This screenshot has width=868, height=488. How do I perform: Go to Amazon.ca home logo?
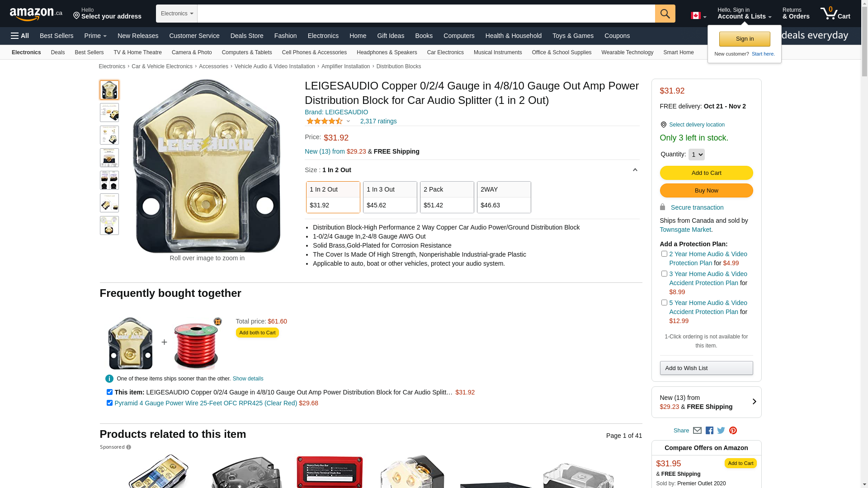pyautogui.click(x=36, y=14)
